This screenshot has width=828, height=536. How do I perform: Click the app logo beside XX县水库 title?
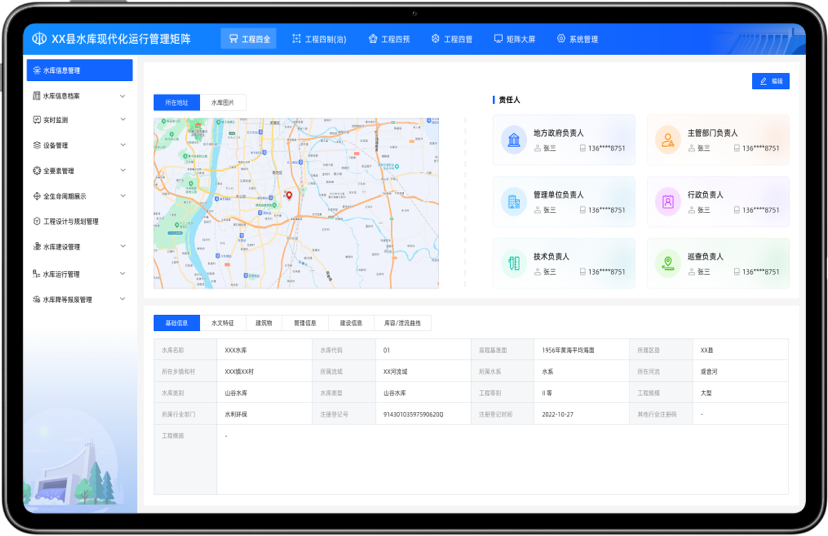(x=40, y=39)
